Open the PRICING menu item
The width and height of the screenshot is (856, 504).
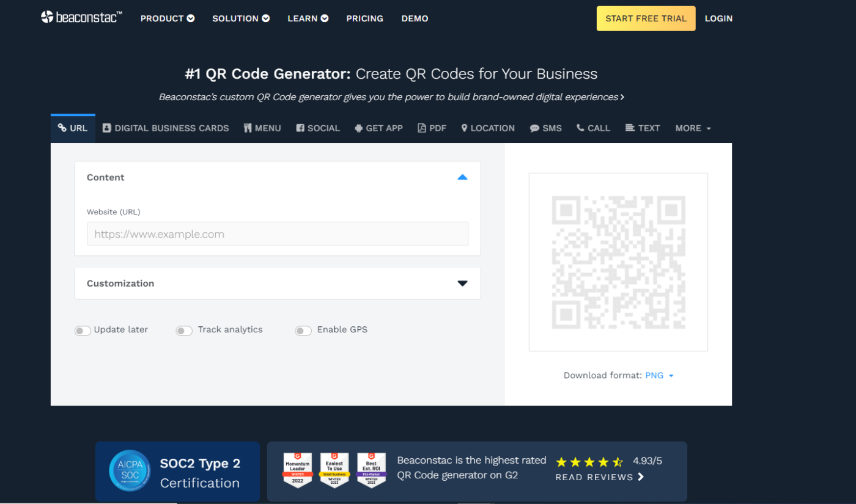pyautogui.click(x=364, y=18)
